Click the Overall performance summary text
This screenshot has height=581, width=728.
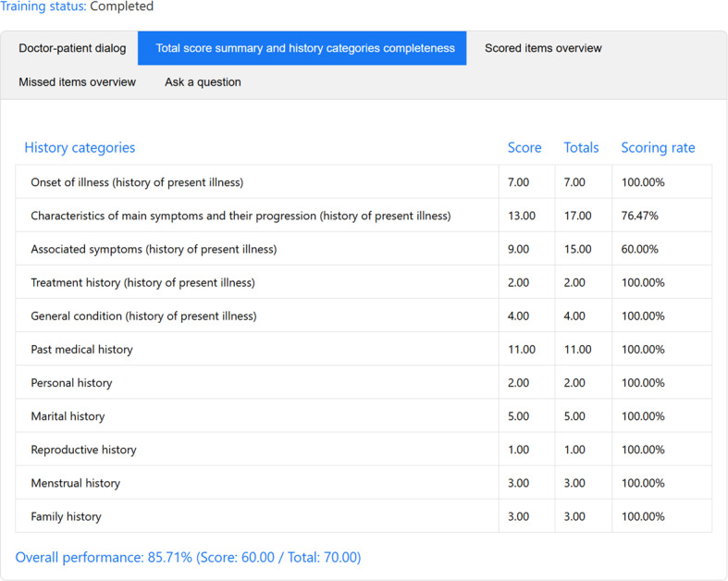(x=188, y=558)
